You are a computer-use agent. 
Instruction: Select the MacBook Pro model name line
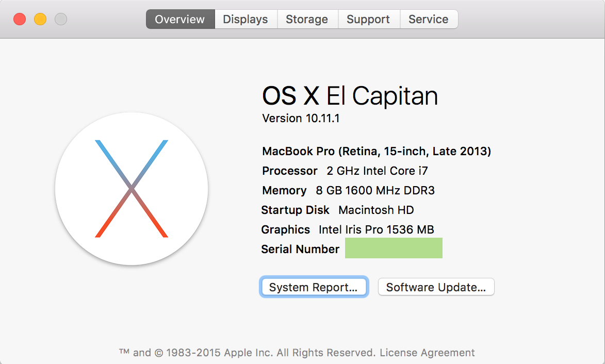(x=377, y=152)
